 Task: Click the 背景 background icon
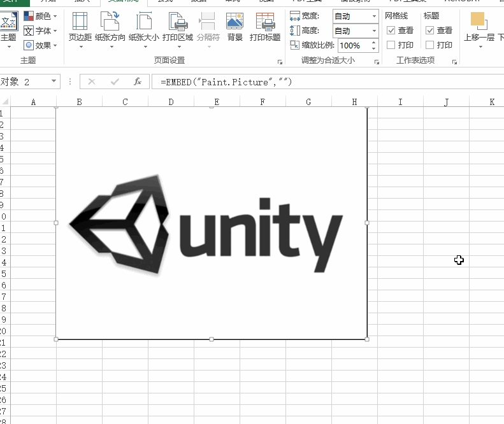(x=234, y=21)
